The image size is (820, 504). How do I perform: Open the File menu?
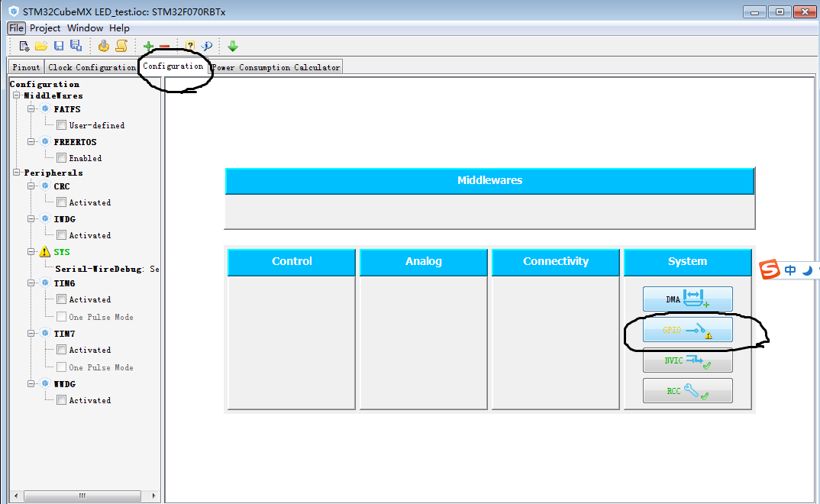16,27
